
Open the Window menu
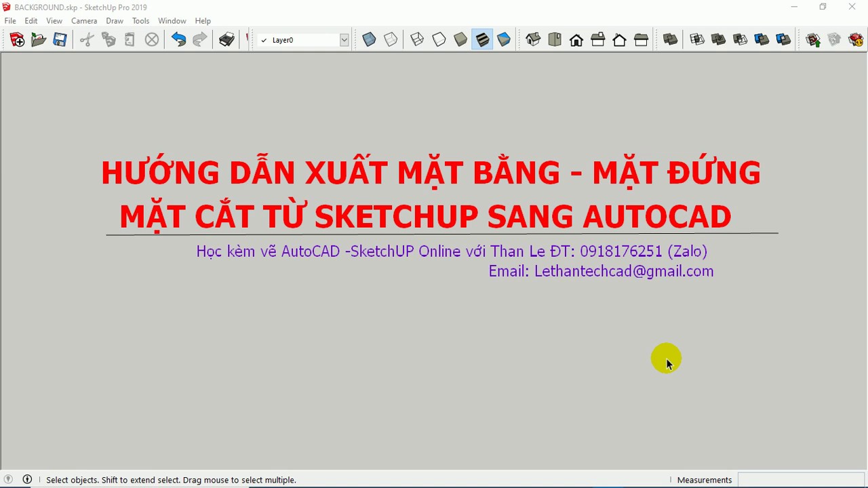click(172, 21)
